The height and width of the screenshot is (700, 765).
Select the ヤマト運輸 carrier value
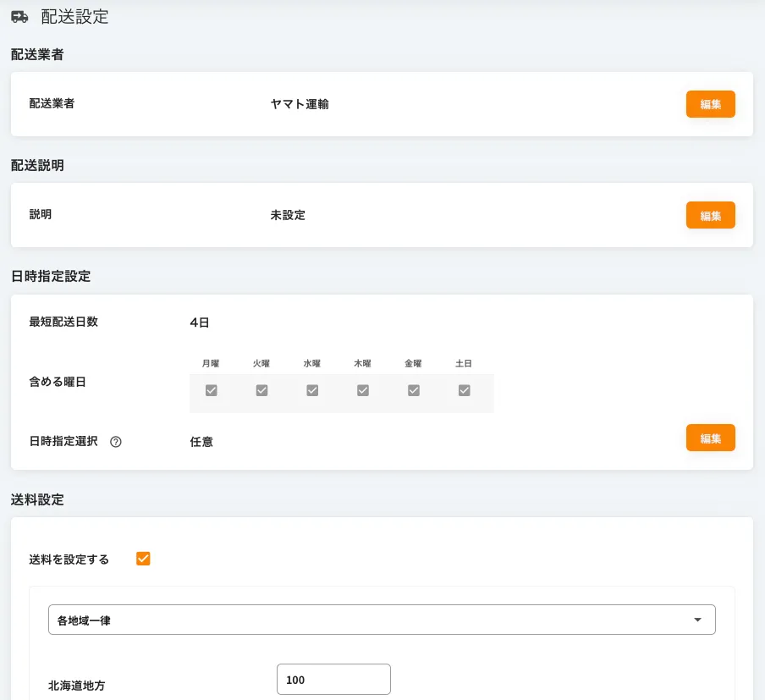(x=300, y=104)
